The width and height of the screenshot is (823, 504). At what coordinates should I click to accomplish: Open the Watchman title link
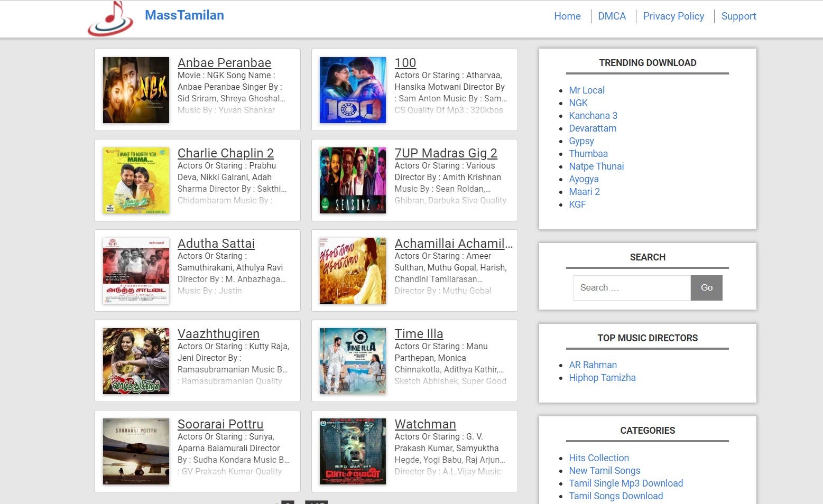tap(426, 424)
